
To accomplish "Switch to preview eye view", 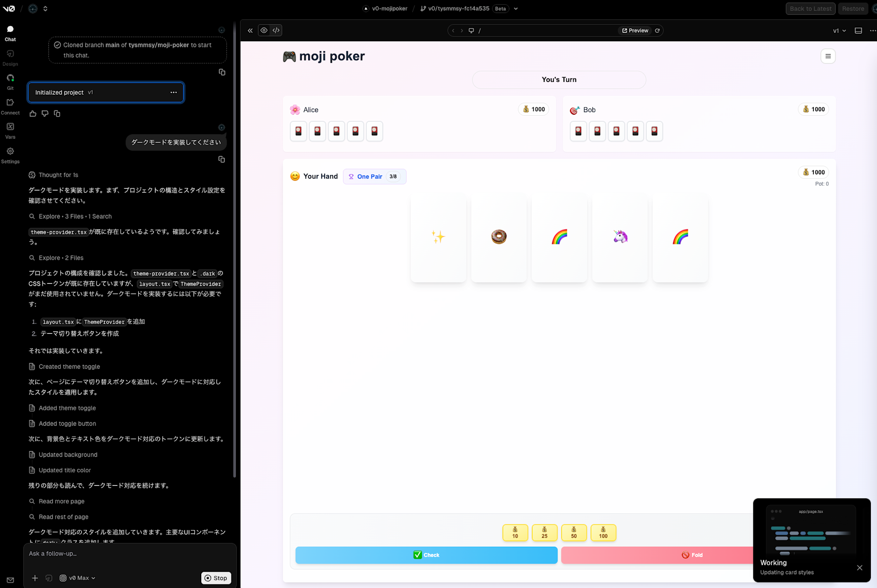I will pyautogui.click(x=264, y=30).
